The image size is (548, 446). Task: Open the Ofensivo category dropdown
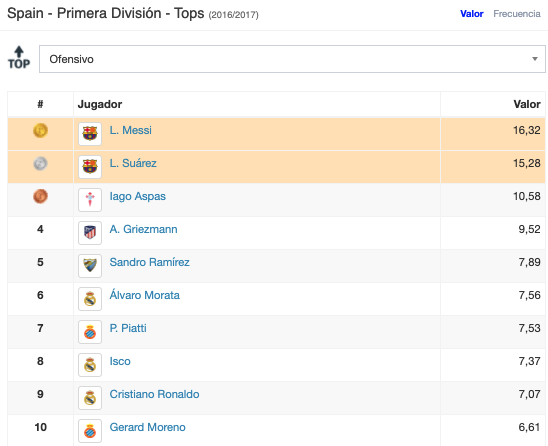point(292,59)
